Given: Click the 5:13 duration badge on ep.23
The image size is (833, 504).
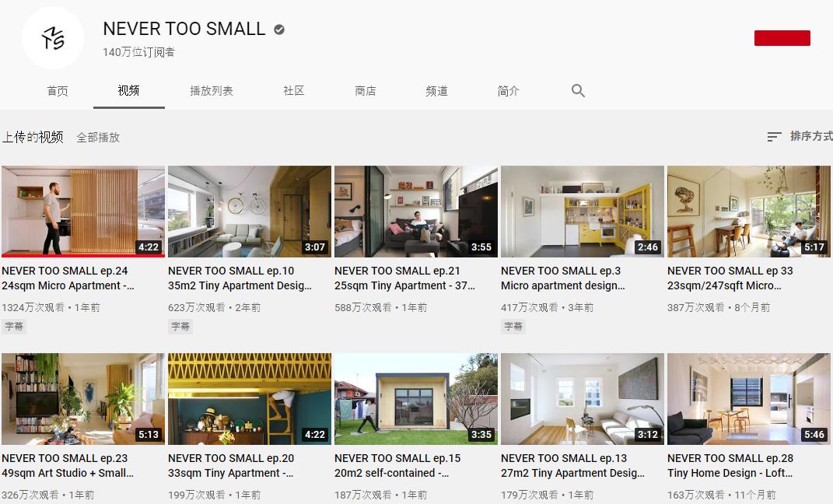Looking at the screenshot, I should click(x=149, y=435).
